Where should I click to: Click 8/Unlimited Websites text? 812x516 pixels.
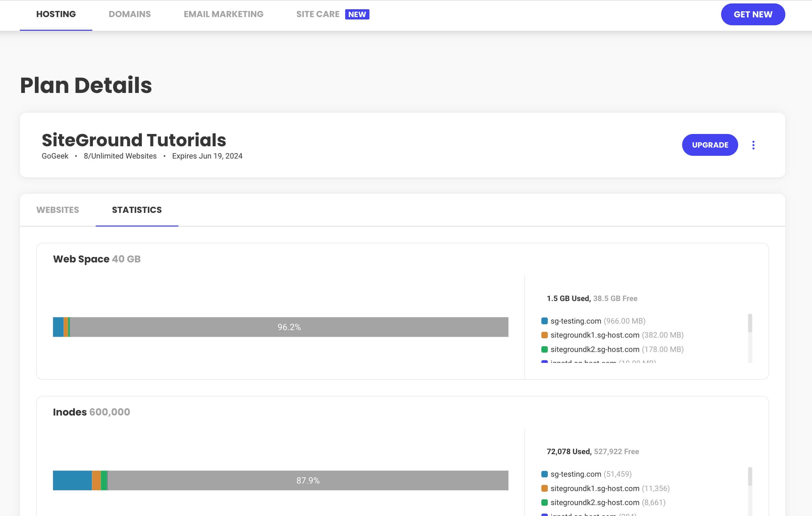(120, 156)
